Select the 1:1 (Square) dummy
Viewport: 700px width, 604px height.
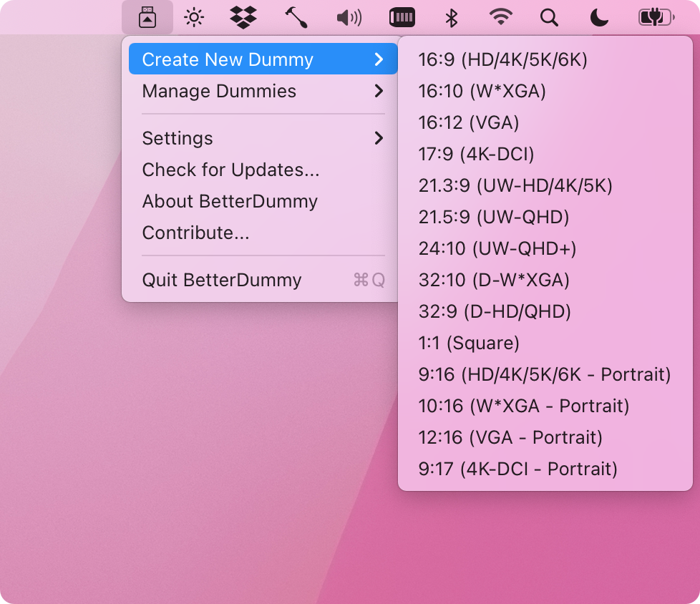545,343
